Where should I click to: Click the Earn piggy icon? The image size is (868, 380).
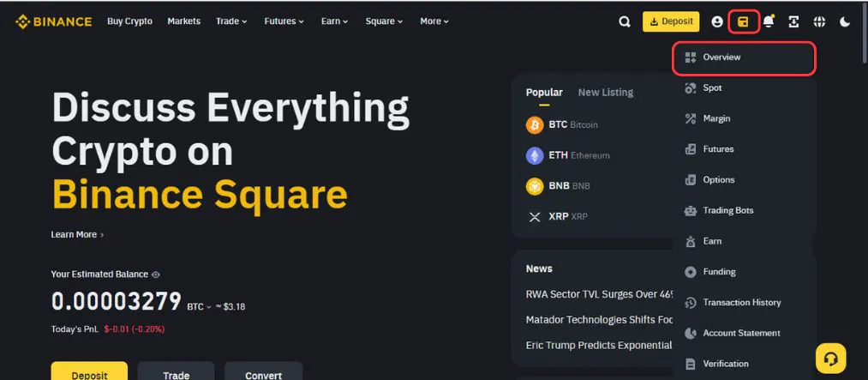691,241
